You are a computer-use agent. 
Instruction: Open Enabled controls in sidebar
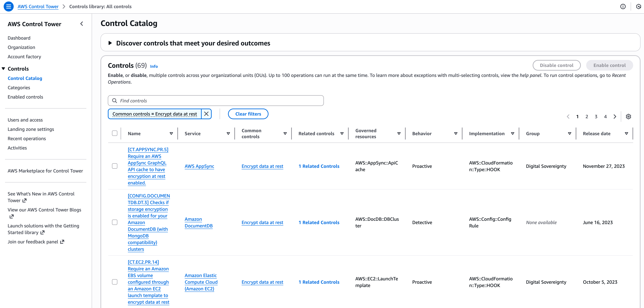(25, 97)
